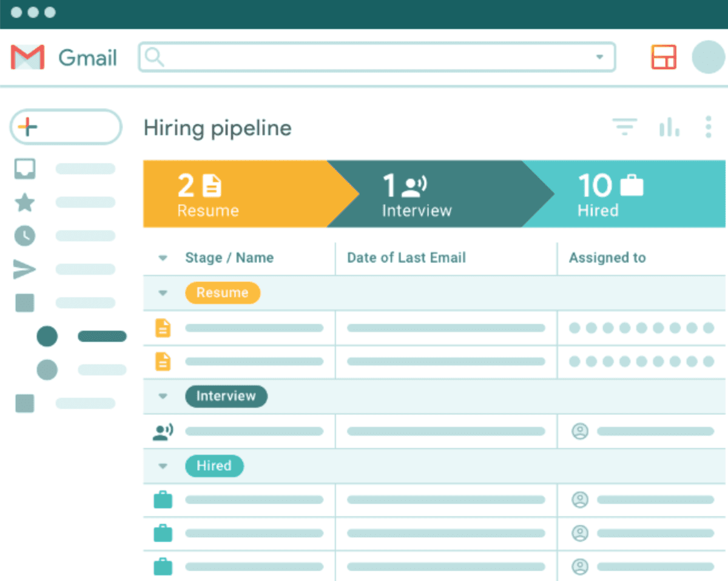The height and width of the screenshot is (581, 728).
Task: Click the Streak pipeline icon in header
Action: (664, 57)
